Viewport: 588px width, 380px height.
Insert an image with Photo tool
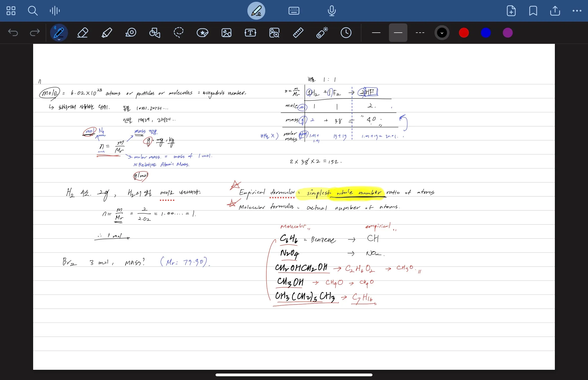pyautogui.click(x=226, y=33)
